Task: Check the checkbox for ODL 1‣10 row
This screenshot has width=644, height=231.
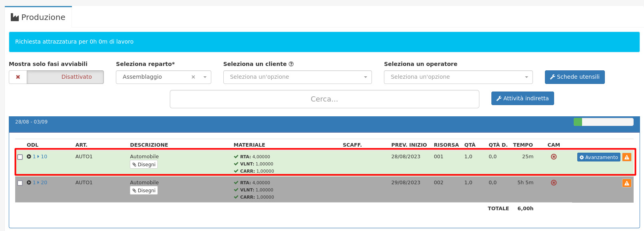Action: [x=20, y=157]
